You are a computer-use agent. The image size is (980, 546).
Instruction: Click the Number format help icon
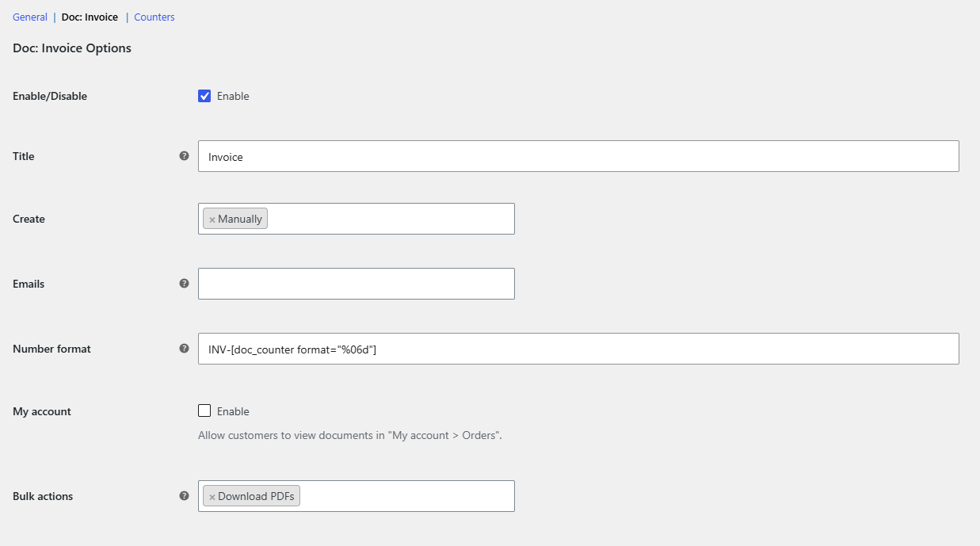[x=184, y=348]
